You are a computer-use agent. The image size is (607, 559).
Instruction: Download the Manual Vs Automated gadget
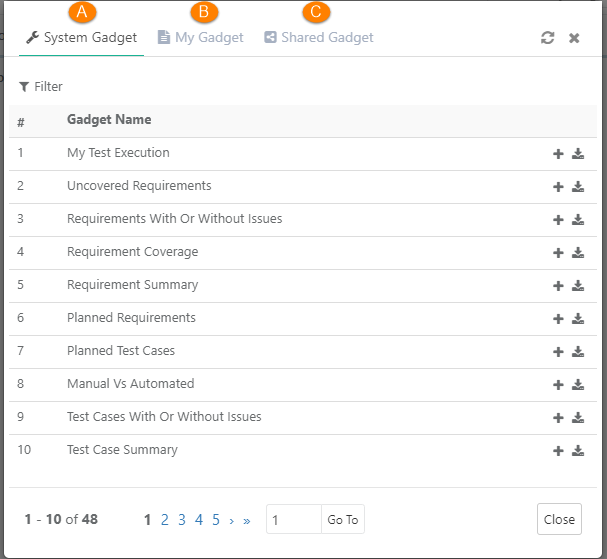click(x=577, y=385)
